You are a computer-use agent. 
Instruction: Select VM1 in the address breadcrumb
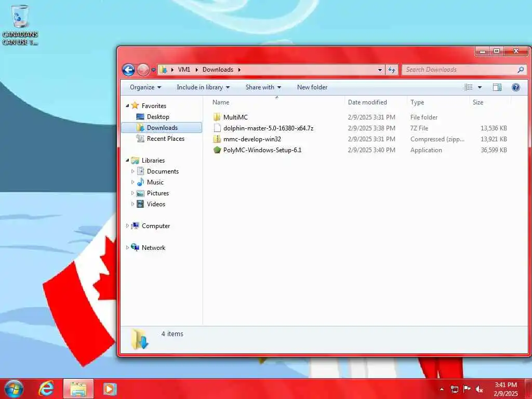[184, 70]
